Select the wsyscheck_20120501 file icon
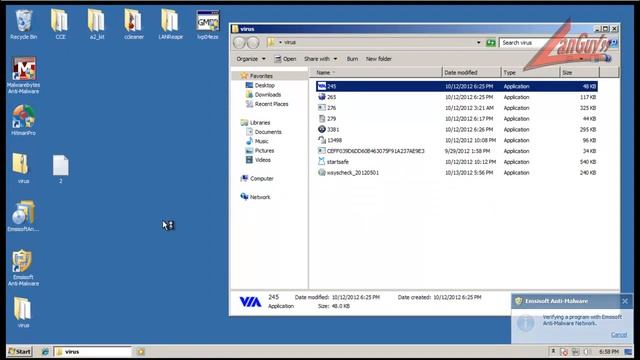Screen dimensions: 640x360 click(x=322, y=173)
